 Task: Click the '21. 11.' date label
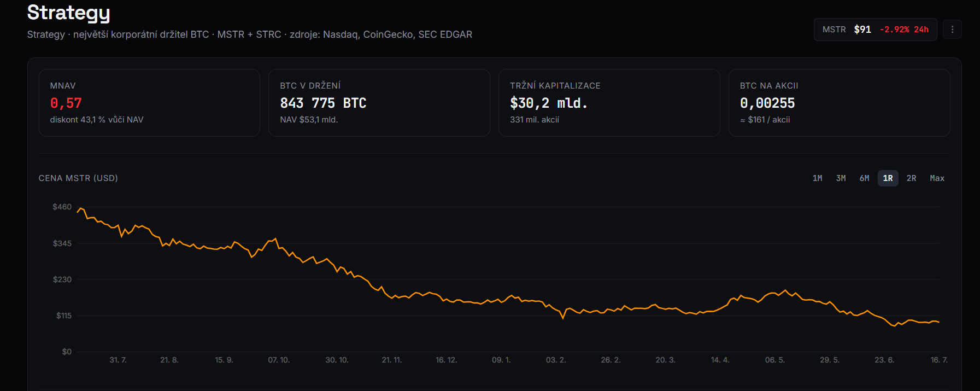tap(392, 360)
